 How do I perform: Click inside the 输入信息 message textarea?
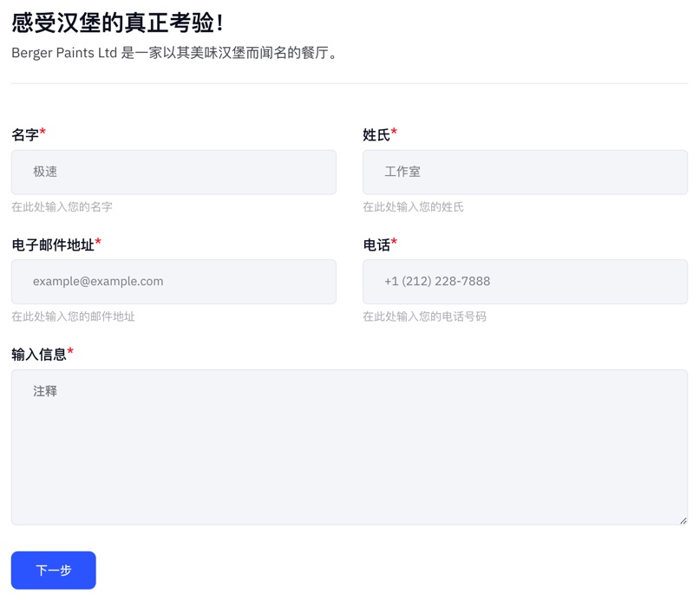click(x=350, y=447)
